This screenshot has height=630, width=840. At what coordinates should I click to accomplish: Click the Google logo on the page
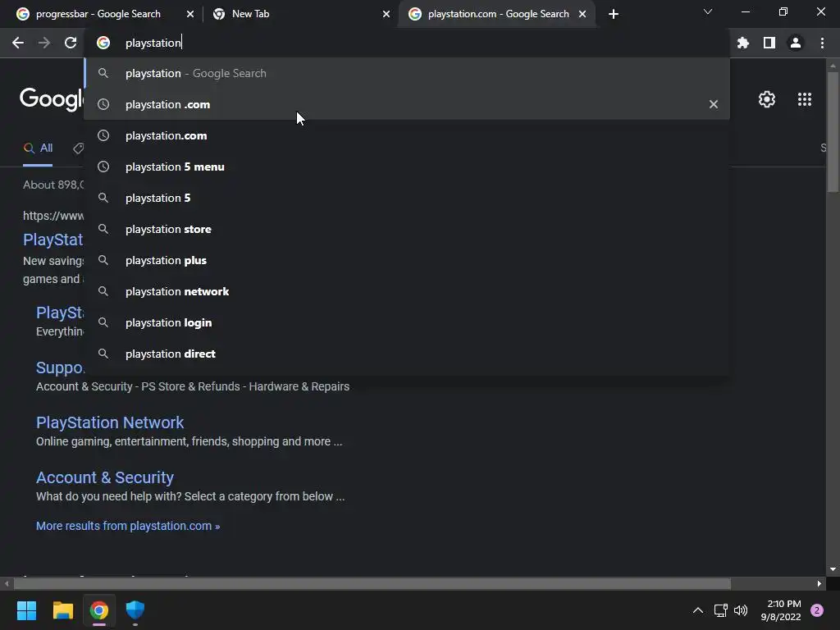pyautogui.click(x=52, y=99)
